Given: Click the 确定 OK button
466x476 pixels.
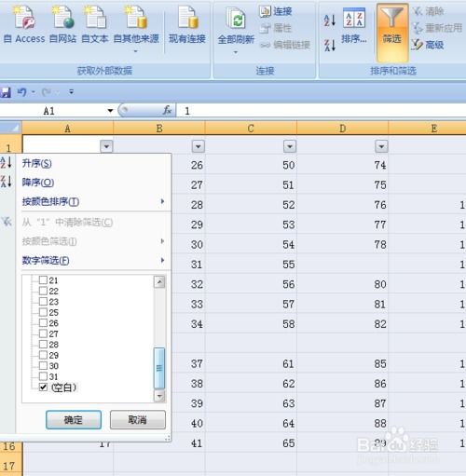Looking at the screenshot, I should click(74, 420).
